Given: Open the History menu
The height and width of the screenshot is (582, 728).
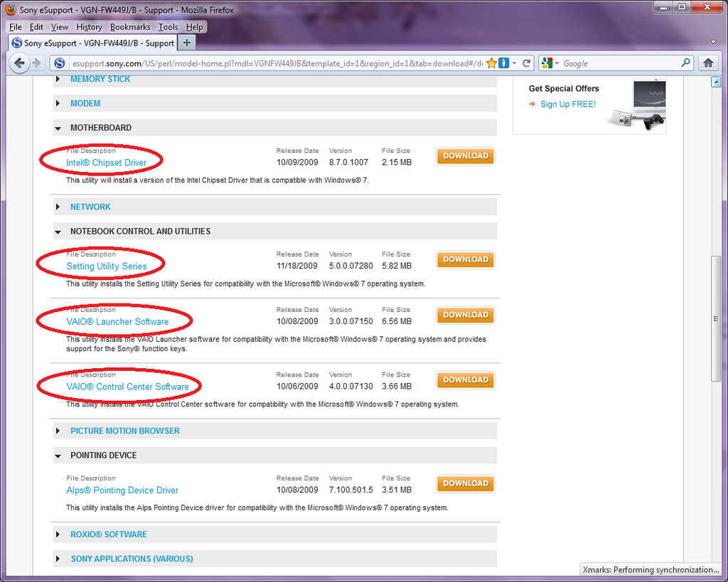Looking at the screenshot, I should click(89, 27).
